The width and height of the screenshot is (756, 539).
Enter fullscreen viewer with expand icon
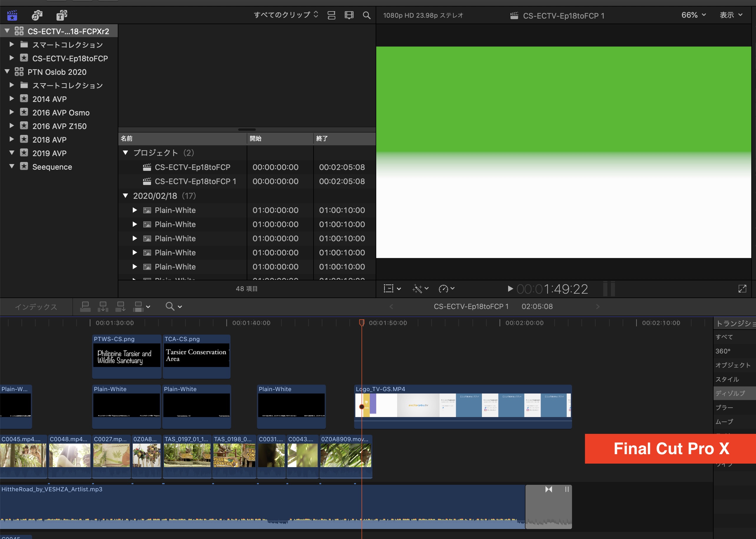click(x=742, y=289)
